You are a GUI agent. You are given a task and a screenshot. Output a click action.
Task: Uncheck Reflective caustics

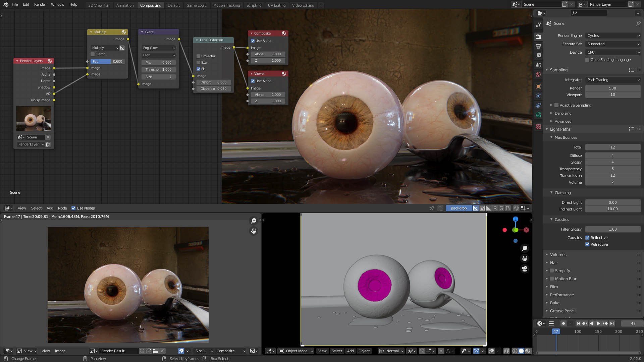587,238
